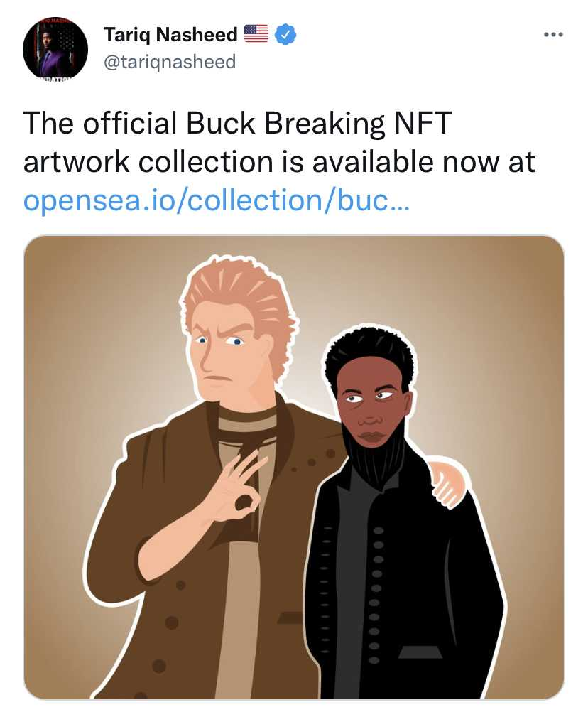The height and width of the screenshot is (717, 588).
Task: Open Tariq Nasheed's profile avatar picture
Action: click(55, 48)
